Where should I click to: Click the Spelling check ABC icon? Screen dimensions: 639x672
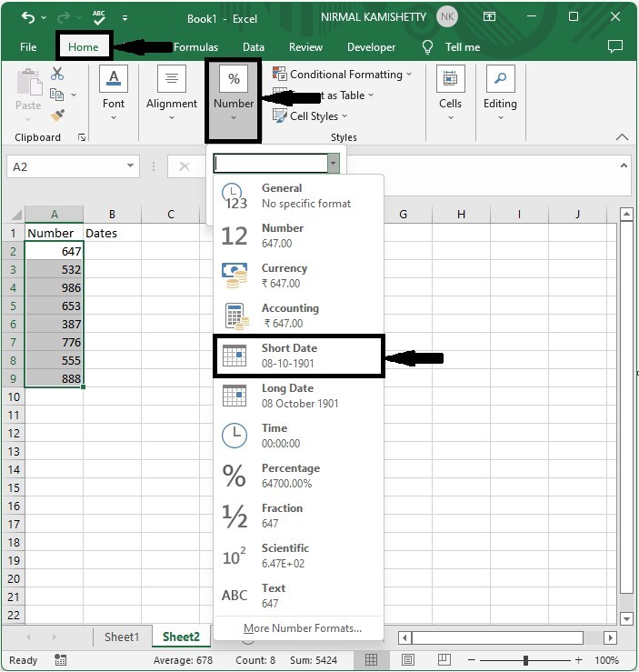click(x=99, y=17)
